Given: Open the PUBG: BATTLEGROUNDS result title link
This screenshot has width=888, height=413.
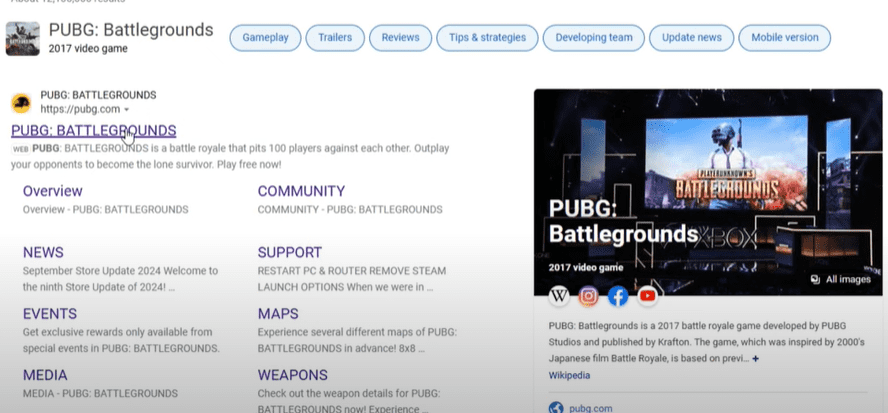Looking at the screenshot, I should 93,130.
